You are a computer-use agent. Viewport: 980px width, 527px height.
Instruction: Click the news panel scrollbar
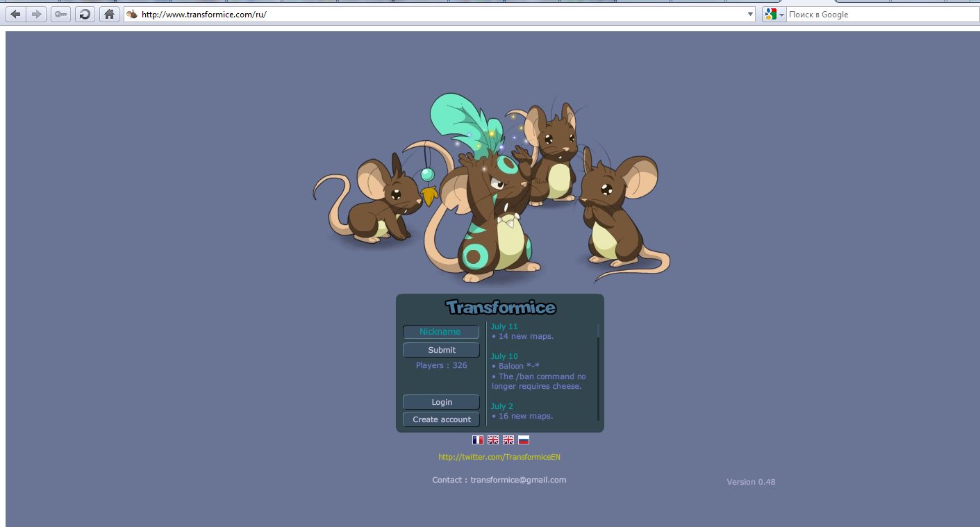(x=598, y=374)
